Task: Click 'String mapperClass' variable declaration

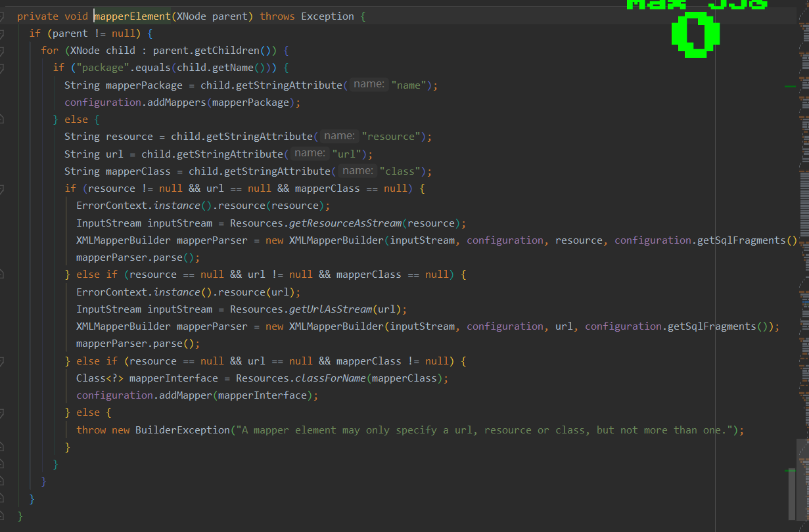Action: pos(118,171)
